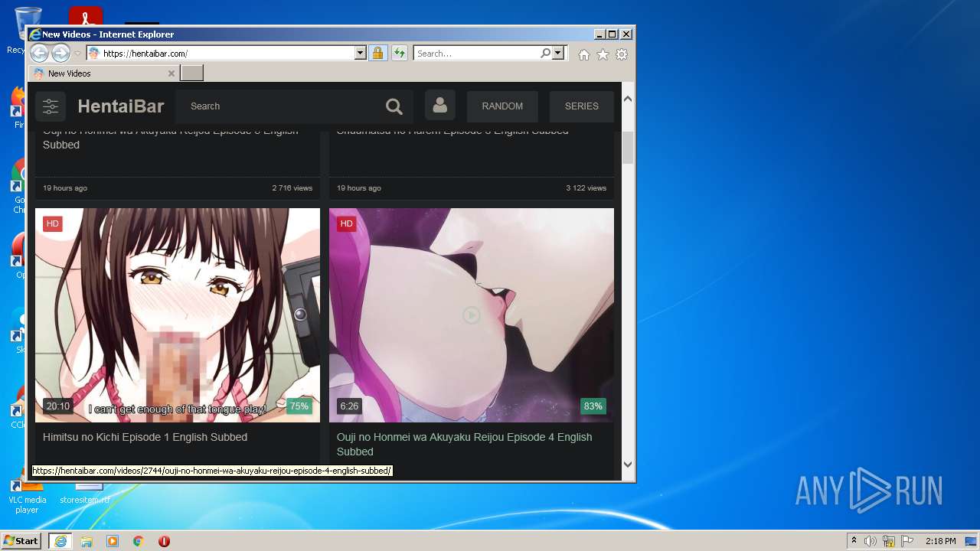Click the volume speaker tray icon

click(x=871, y=541)
